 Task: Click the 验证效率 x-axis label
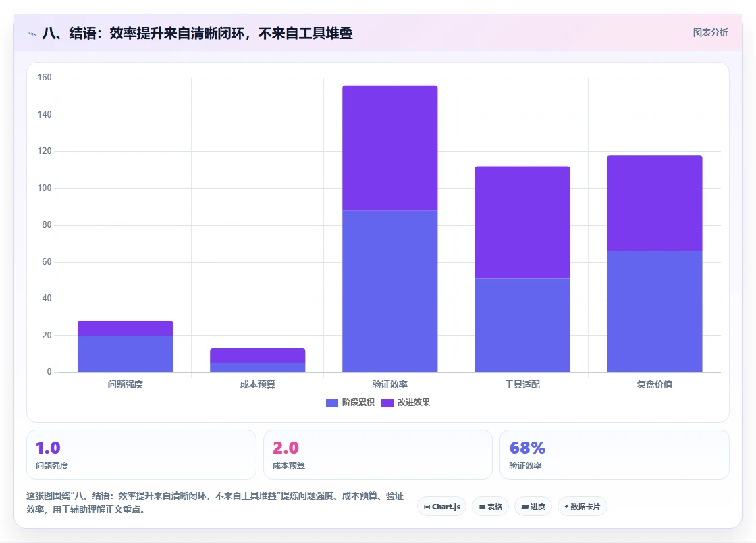pos(390,384)
